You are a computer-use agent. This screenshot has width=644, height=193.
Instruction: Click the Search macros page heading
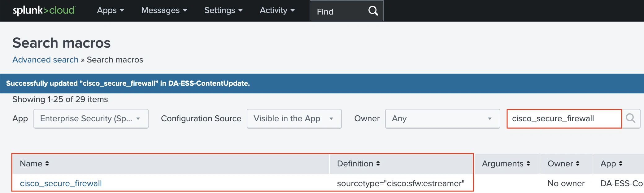[61, 43]
